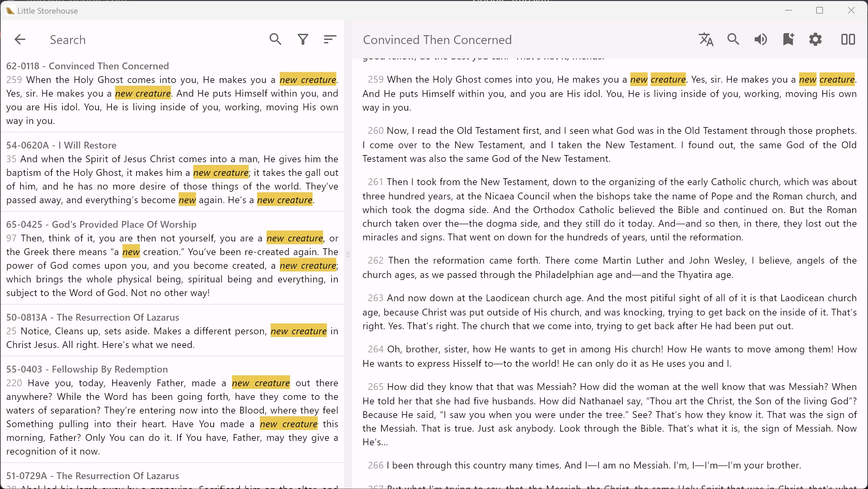
Task: Open settings gear icon
Action: 815,40
